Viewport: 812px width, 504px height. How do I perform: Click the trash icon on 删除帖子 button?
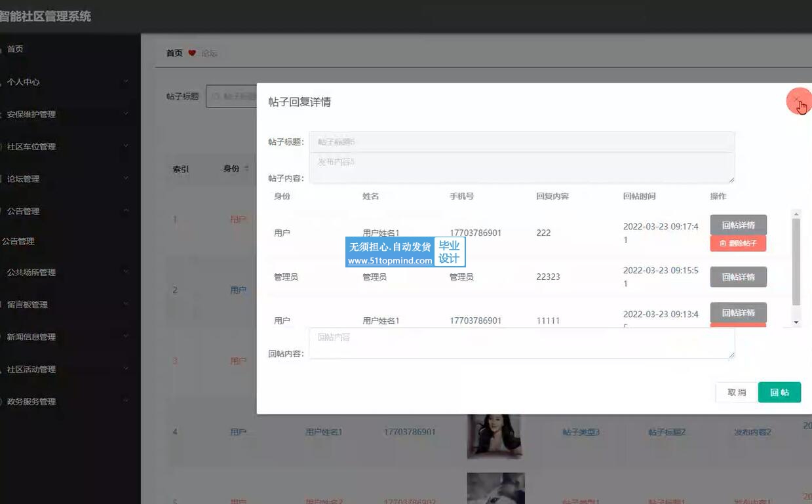click(x=723, y=243)
